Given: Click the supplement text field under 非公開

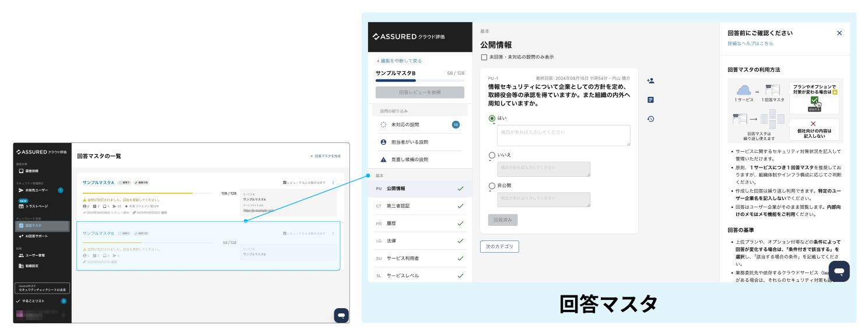Looking at the screenshot, I should tap(544, 200).
